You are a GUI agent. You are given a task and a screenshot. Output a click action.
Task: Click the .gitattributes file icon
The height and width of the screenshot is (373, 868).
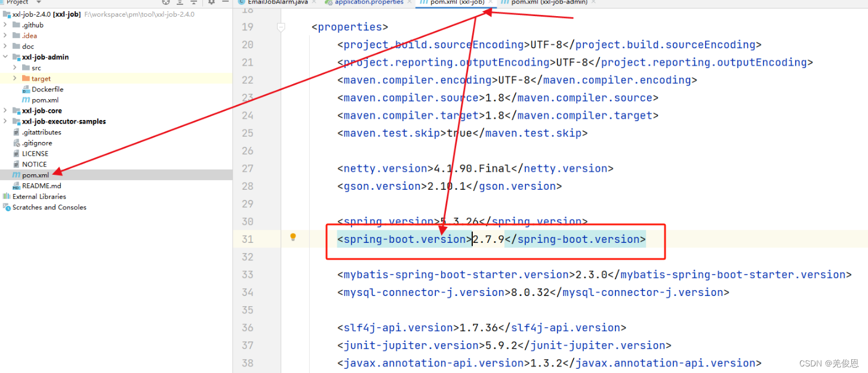click(x=16, y=132)
